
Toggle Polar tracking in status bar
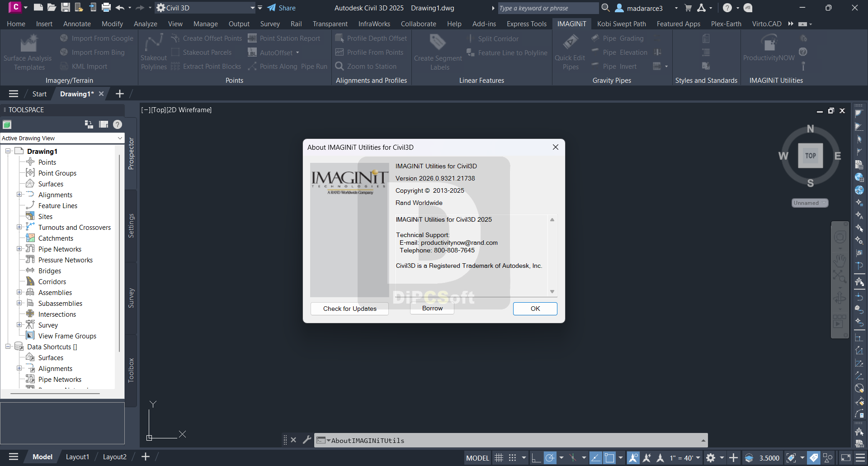[x=550, y=458]
